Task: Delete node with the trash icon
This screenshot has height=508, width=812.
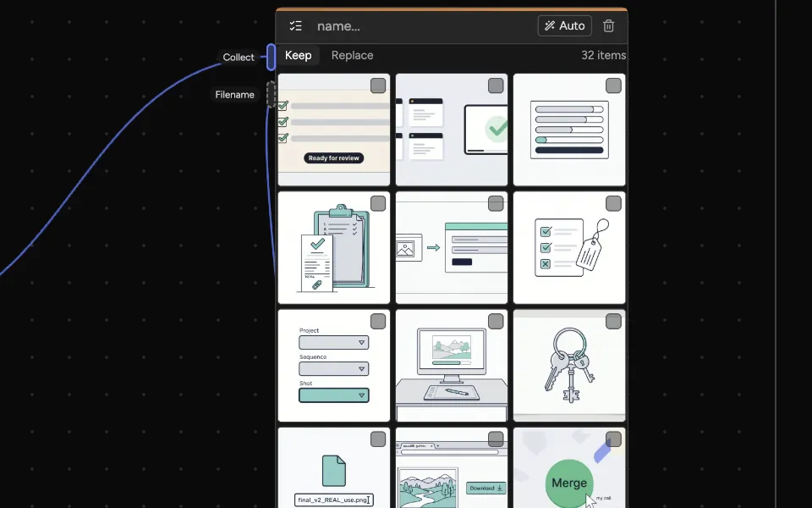Action: (608, 26)
